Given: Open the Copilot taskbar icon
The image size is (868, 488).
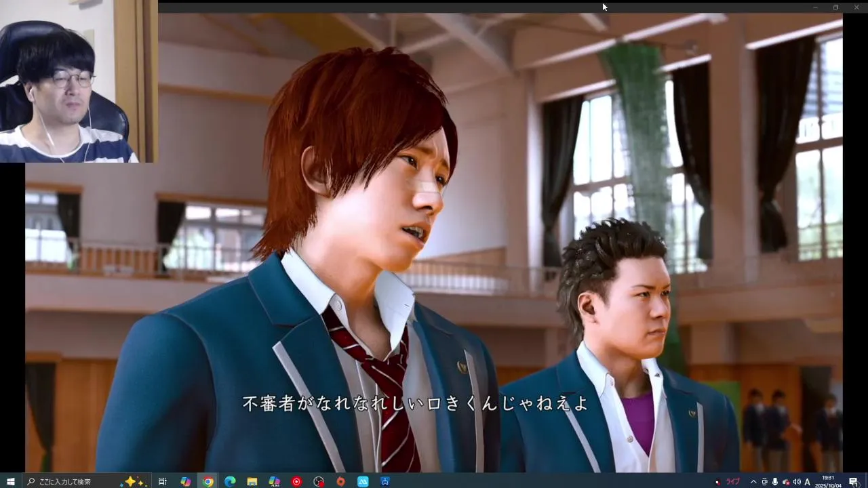Looking at the screenshot, I should click(185, 482).
